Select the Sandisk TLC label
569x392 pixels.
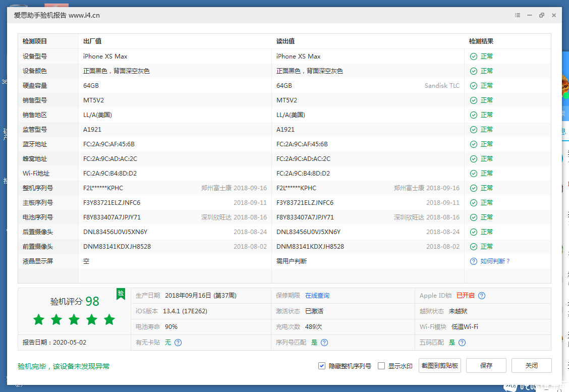pos(442,86)
